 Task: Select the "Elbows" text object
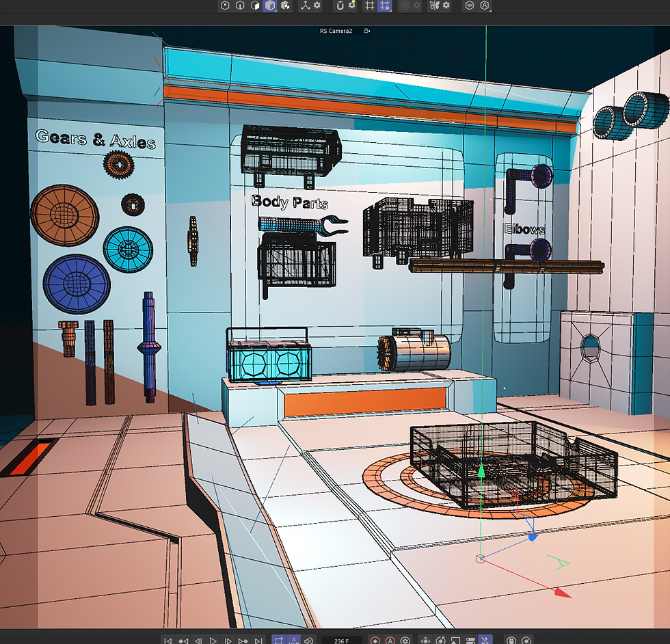pos(524,228)
